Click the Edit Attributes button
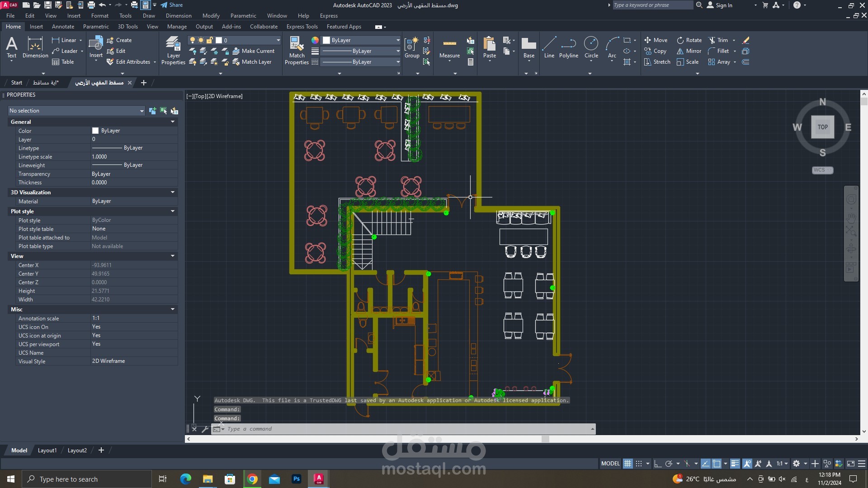868x488 pixels. (128, 62)
